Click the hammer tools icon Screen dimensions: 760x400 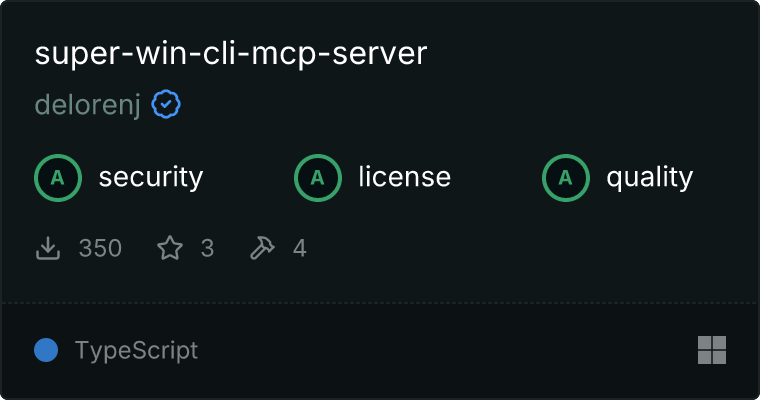262,248
